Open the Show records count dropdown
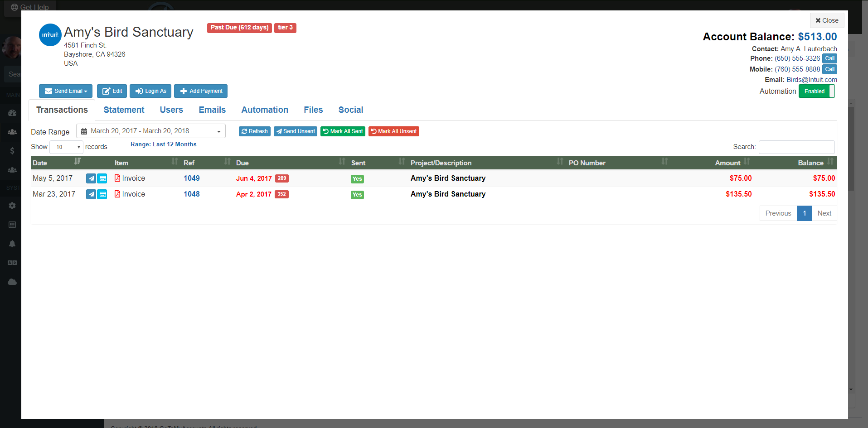Screen dimensions: 868x428 coord(66,147)
